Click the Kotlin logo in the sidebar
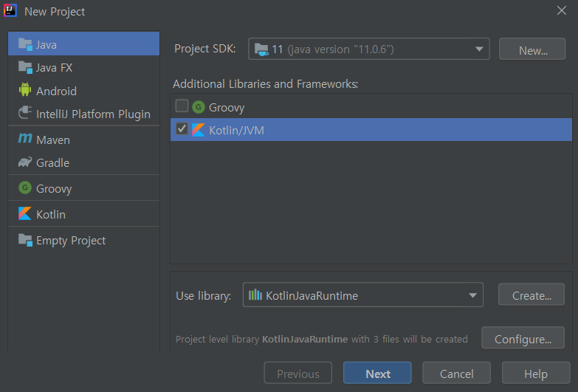 coord(25,213)
